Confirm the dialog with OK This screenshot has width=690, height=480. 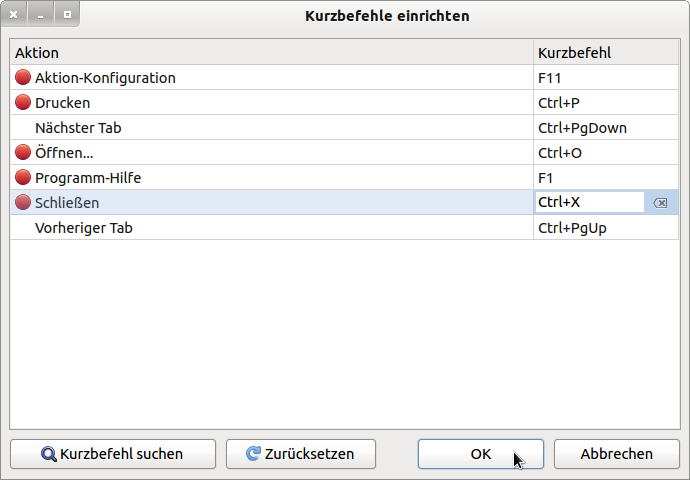(x=480, y=454)
